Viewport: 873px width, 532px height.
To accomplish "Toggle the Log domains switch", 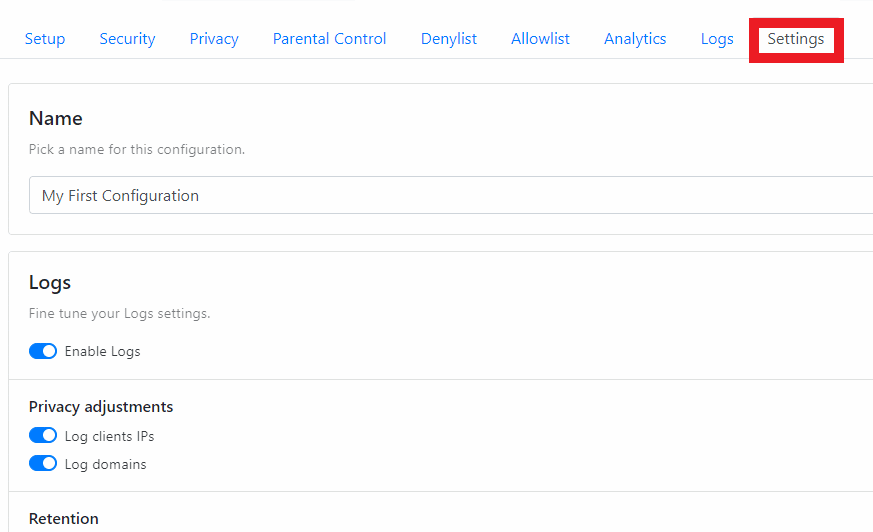I will click(x=43, y=463).
